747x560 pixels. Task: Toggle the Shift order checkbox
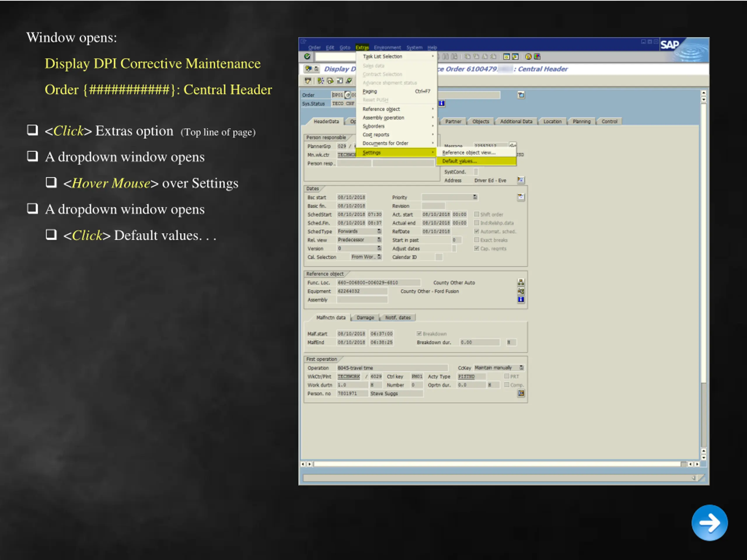[x=477, y=214]
